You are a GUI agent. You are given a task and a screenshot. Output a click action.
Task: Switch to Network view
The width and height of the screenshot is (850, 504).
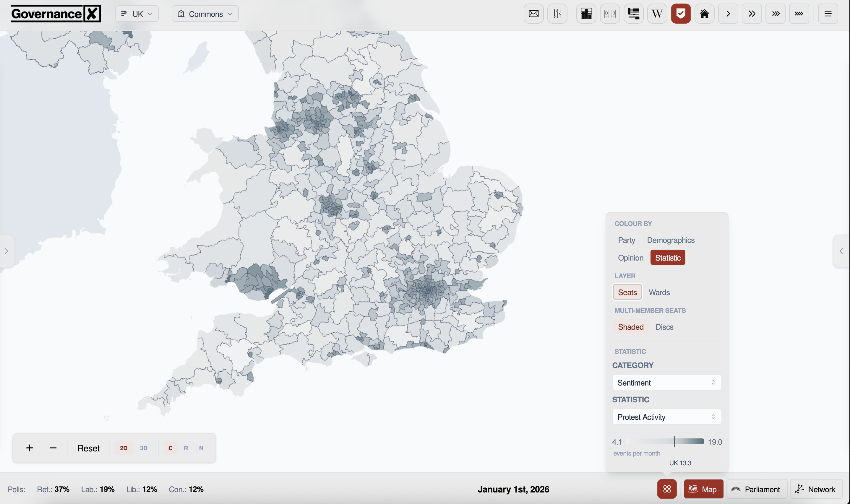click(816, 489)
